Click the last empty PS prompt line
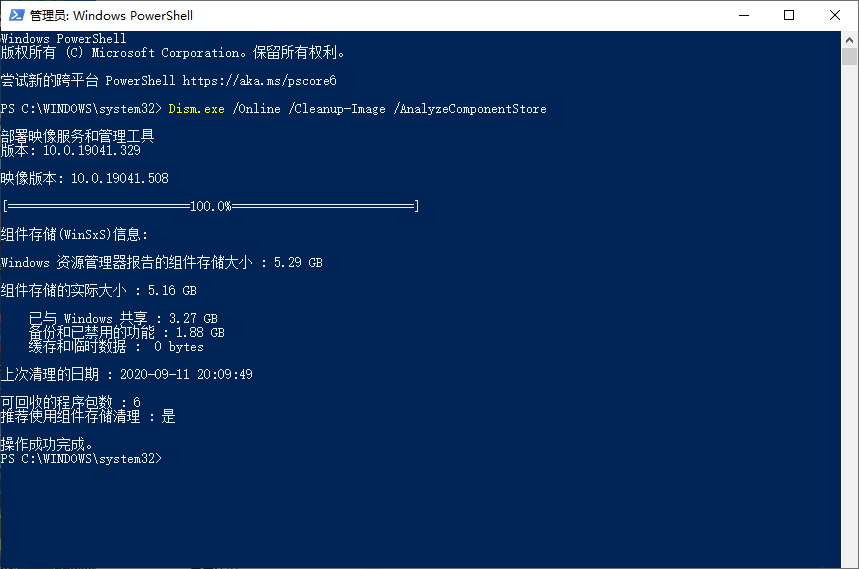This screenshot has width=859, height=569. click(x=80, y=458)
